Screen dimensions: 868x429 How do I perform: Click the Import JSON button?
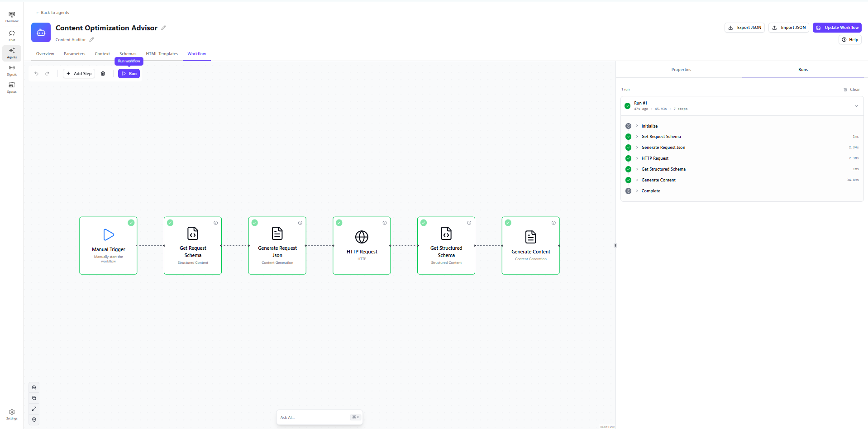tap(789, 28)
